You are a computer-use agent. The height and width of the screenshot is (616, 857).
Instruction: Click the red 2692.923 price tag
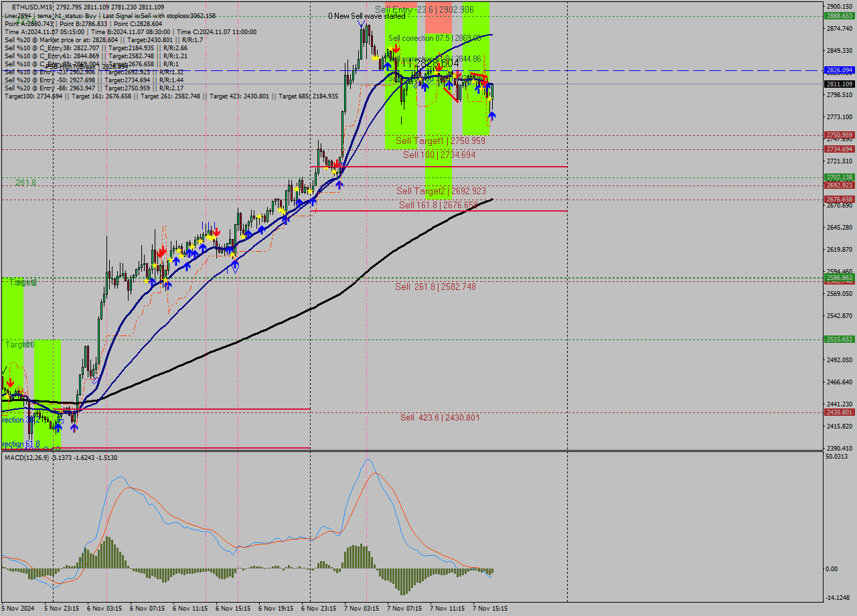click(840, 185)
